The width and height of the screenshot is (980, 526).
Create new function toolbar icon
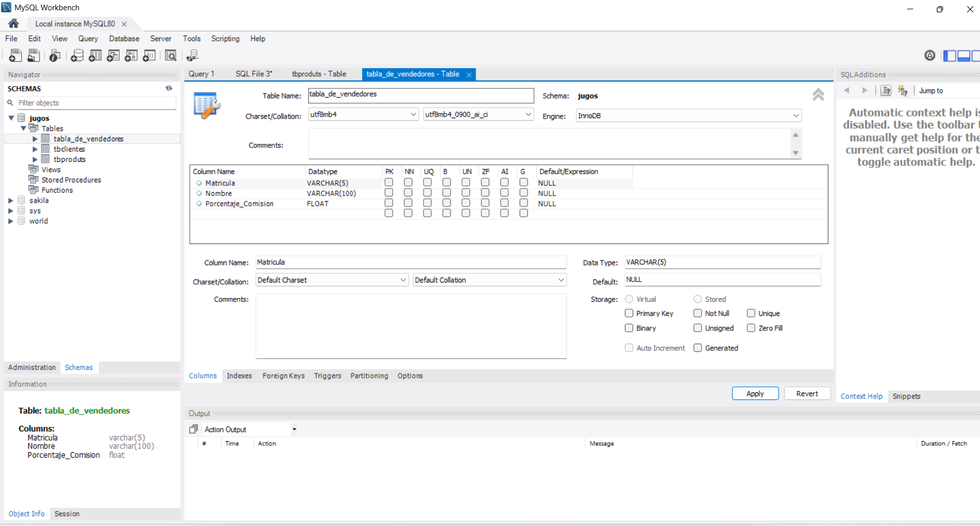point(149,55)
